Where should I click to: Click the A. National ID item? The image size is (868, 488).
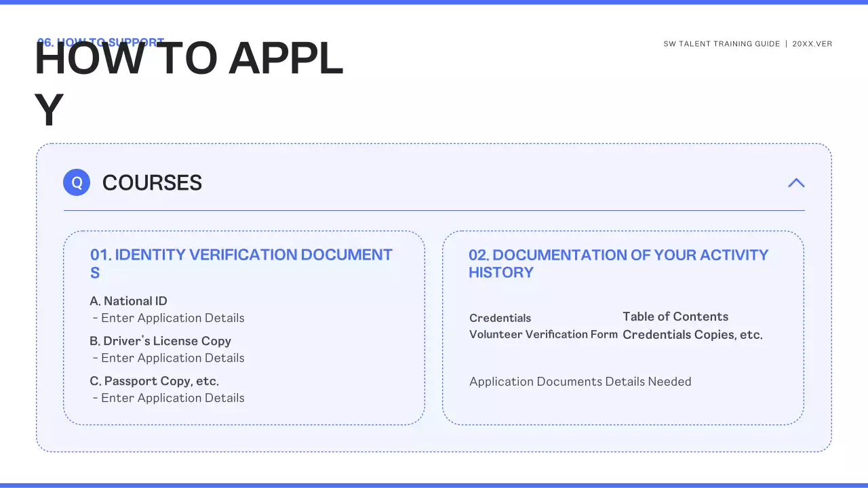[128, 301]
